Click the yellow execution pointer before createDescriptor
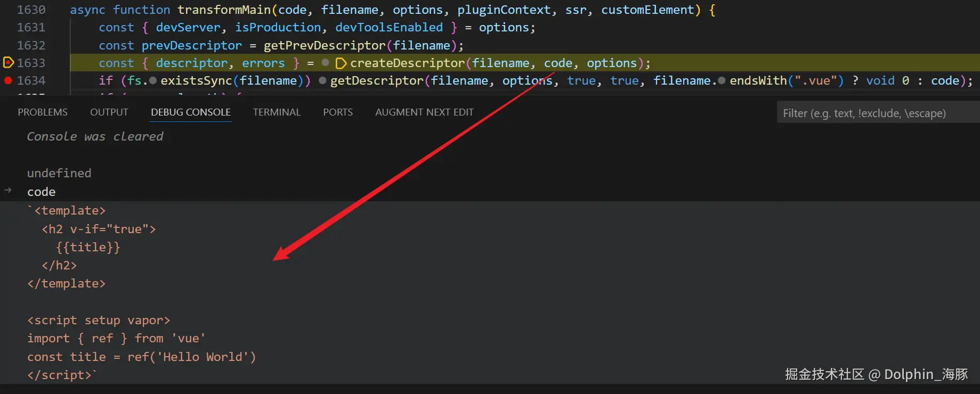The width and height of the screenshot is (980, 394). [x=341, y=63]
